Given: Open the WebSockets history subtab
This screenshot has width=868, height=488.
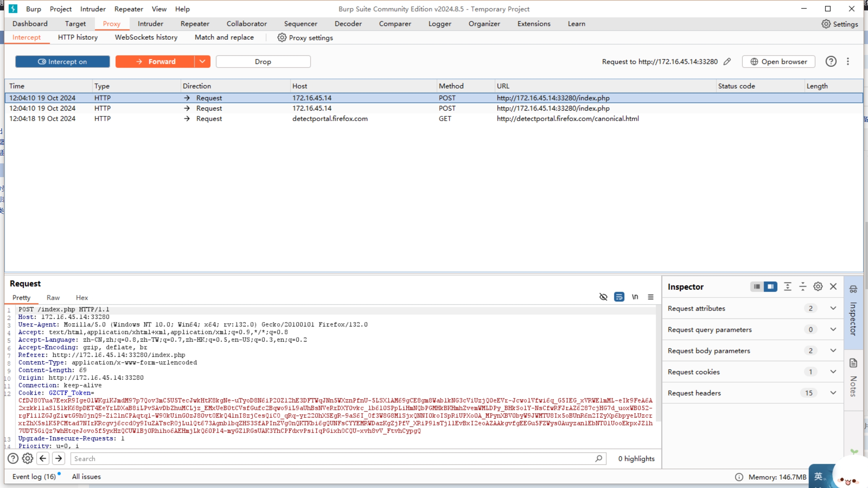Looking at the screenshot, I should pyautogui.click(x=146, y=37).
